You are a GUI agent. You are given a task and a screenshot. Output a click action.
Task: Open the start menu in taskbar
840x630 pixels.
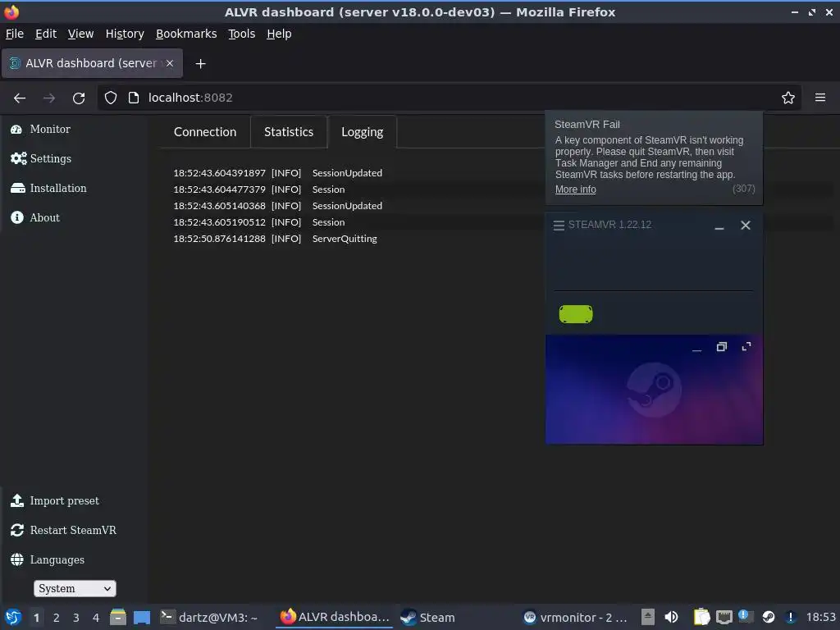(x=13, y=617)
